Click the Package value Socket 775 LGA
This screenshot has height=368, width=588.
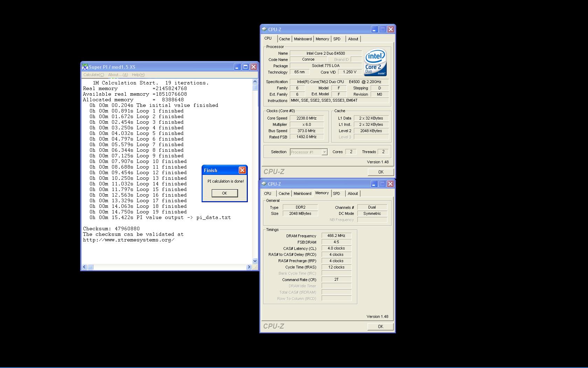[325, 66]
